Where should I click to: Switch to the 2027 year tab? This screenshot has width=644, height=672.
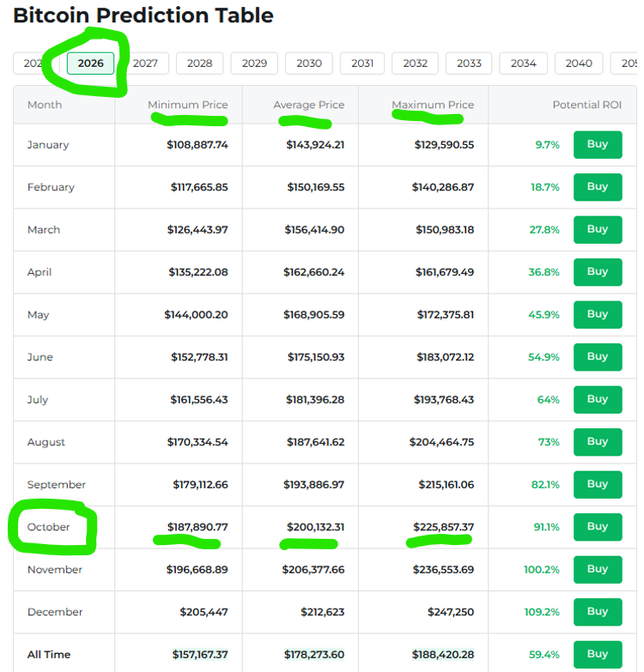coord(145,64)
